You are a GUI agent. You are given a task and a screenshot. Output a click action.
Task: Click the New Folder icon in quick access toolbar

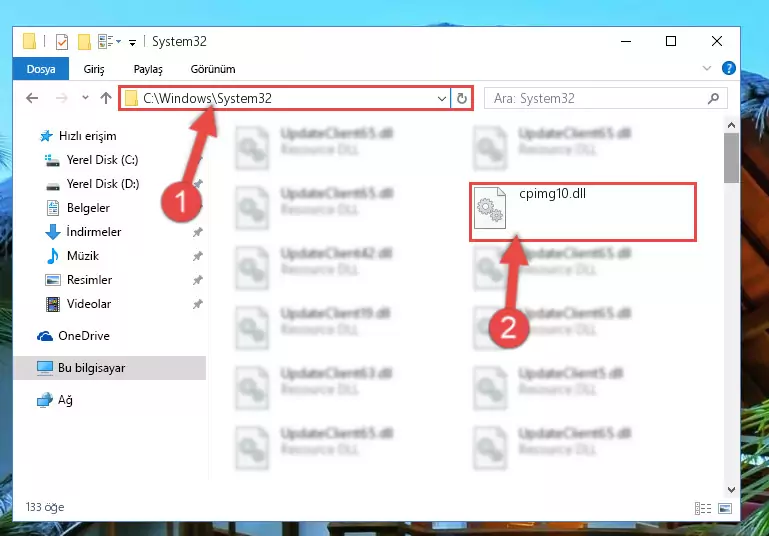click(84, 42)
